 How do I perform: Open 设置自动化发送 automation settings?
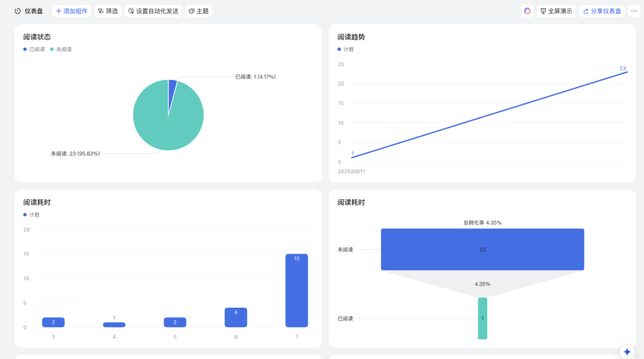tap(153, 11)
